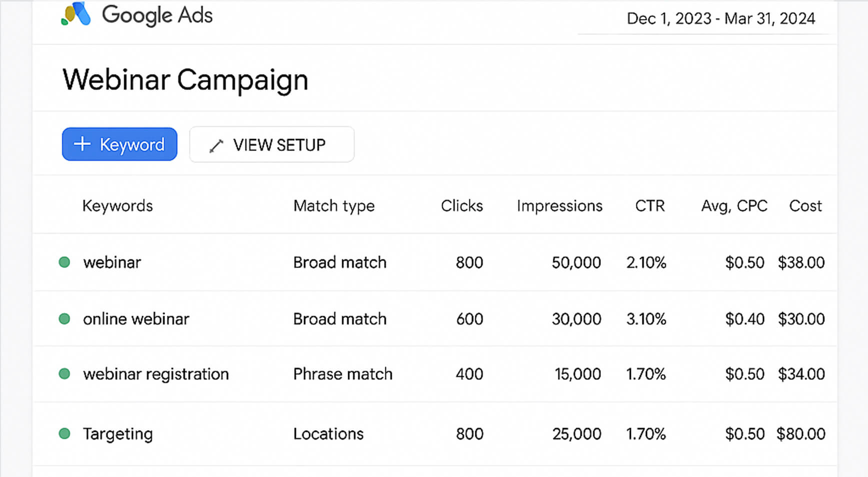Click the Avg. CPC column header
This screenshot has height=477, width=868.
tap(734, 205)
